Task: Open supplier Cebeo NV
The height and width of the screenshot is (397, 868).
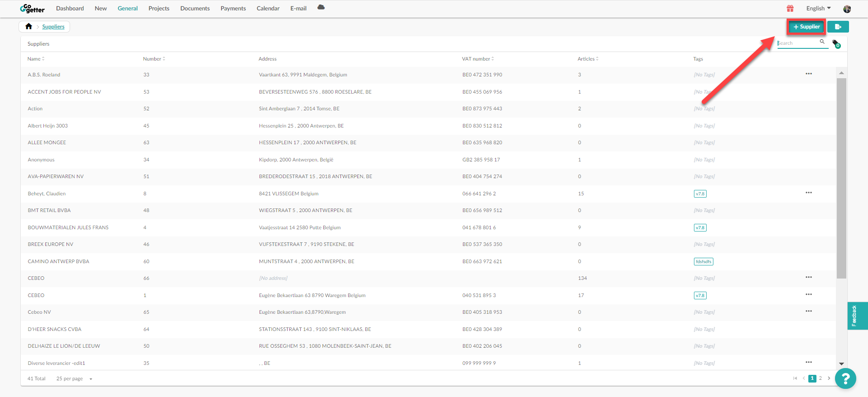Action: coord(39,312)
